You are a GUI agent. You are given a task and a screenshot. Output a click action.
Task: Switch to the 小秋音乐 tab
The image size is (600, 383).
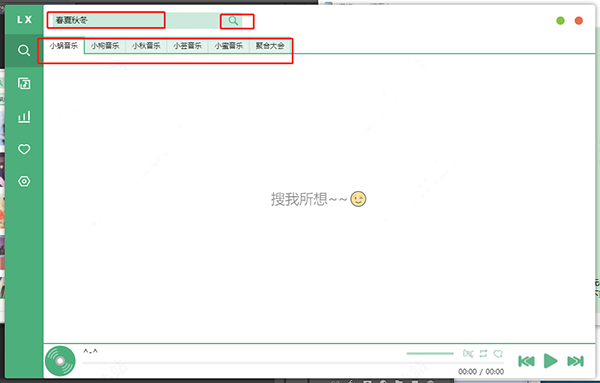[146, 46]
